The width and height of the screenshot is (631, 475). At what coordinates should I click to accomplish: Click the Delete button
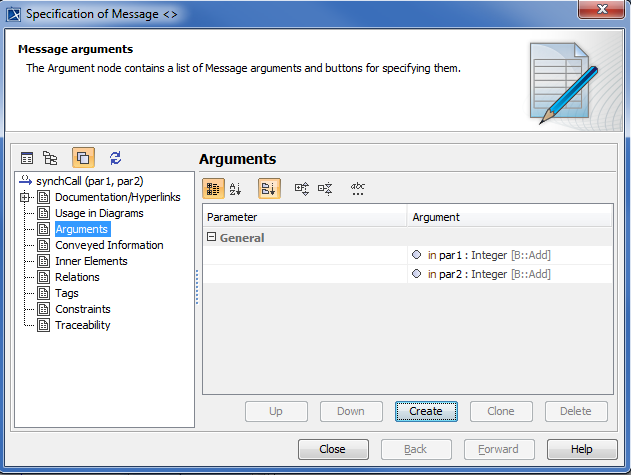(576, 411)
